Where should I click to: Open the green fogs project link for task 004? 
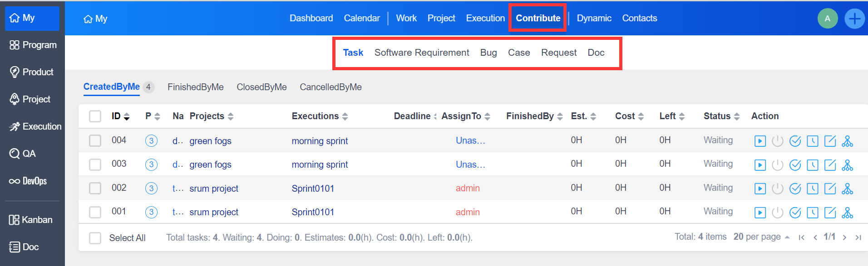pyautogui.click(x=210, y=141)
